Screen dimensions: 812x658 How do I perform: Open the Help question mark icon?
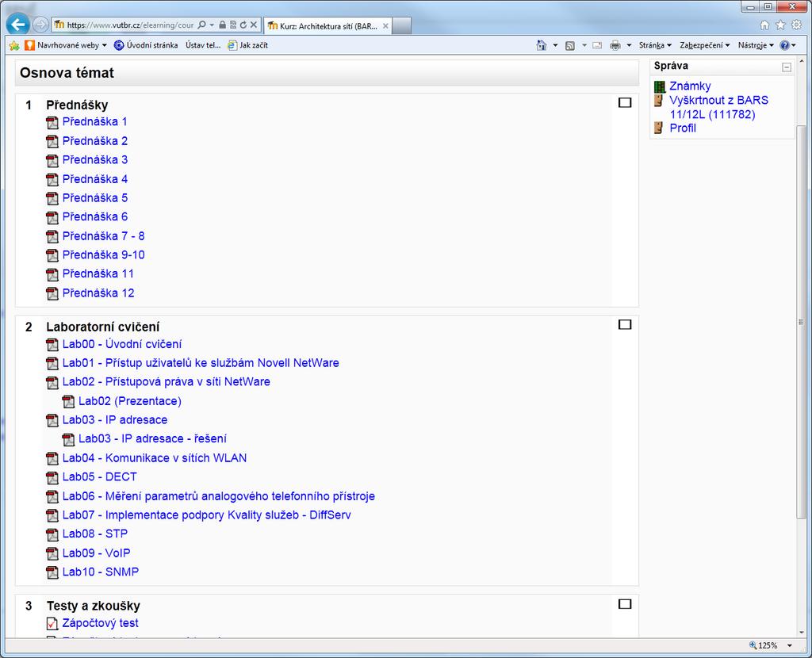coord(784,45)
